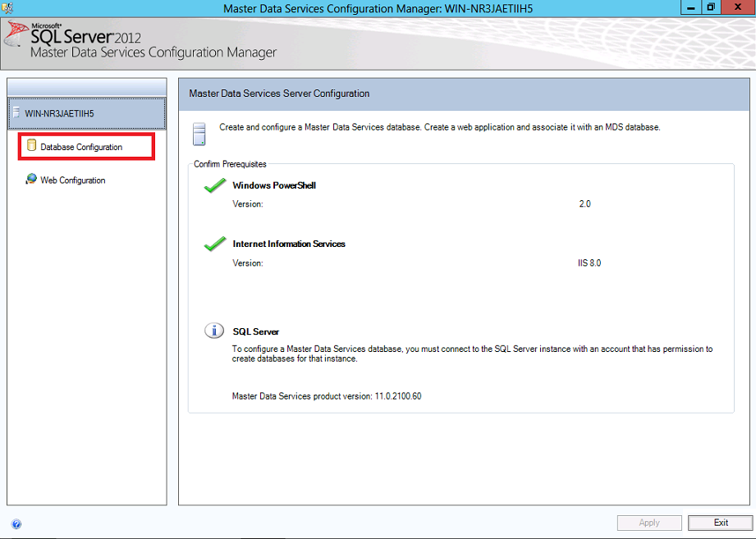This screenshot has height=539, width=756.
Task: Click the green checkmark for Windows PowerShell
Action: [x=214, y=185]
